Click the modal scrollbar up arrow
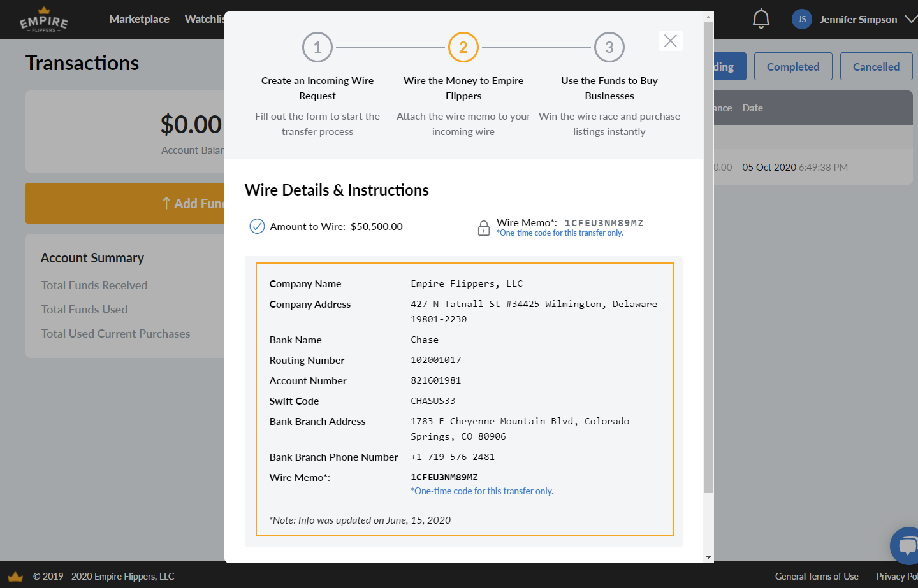The height and width of the screenshot is (588, 918). (708, 17)
